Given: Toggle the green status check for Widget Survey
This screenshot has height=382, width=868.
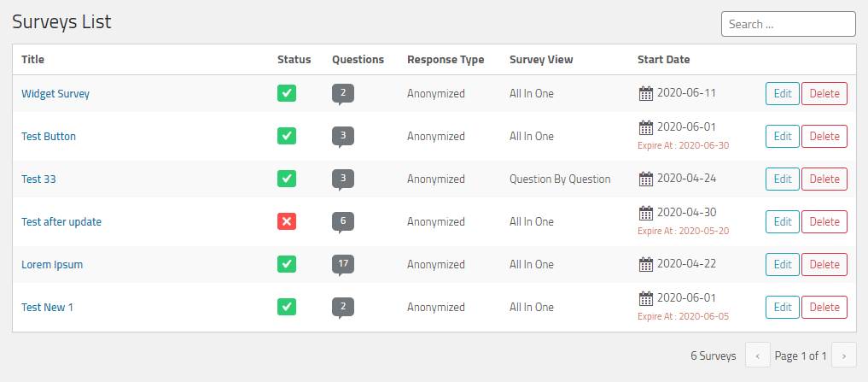Looking at the screenshot, I should point(287,93).
